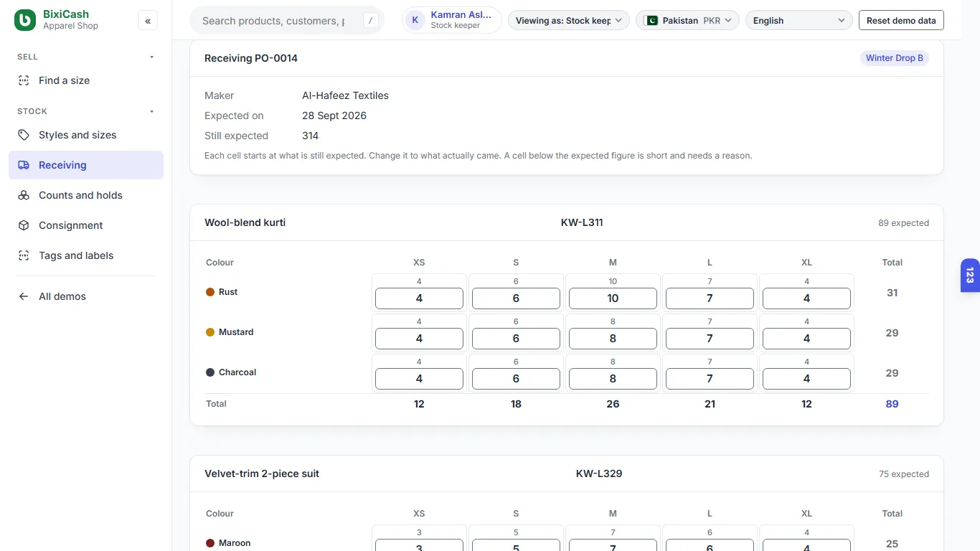Open the Find a size page
The height and width of the screenshot is (551, 980).
tap(86, 80)
